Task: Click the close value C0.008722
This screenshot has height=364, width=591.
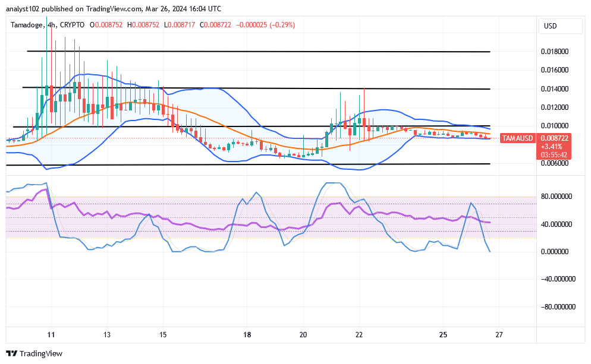Action: coord(215,25)
